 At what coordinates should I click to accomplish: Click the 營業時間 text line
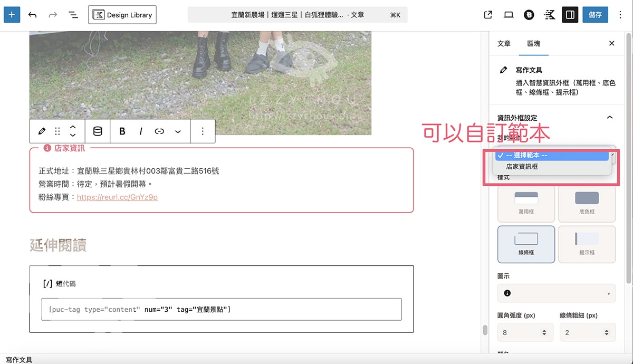(x=95, y=184)
